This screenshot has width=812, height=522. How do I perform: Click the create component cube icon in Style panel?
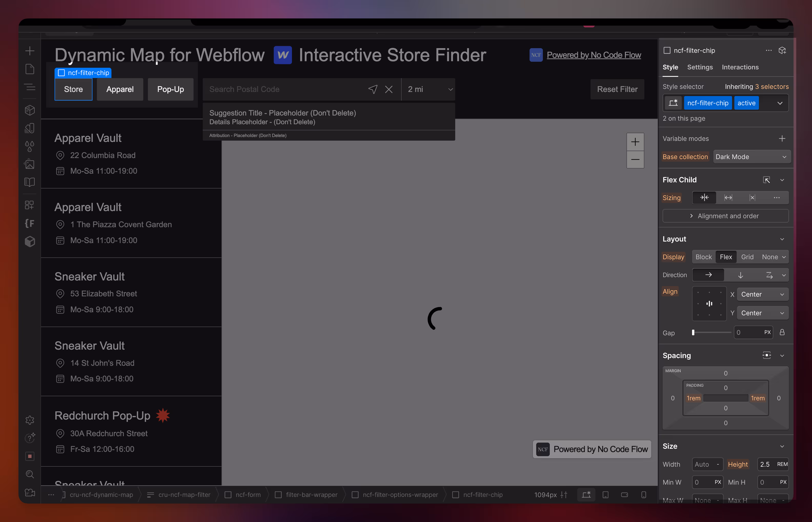782,50
